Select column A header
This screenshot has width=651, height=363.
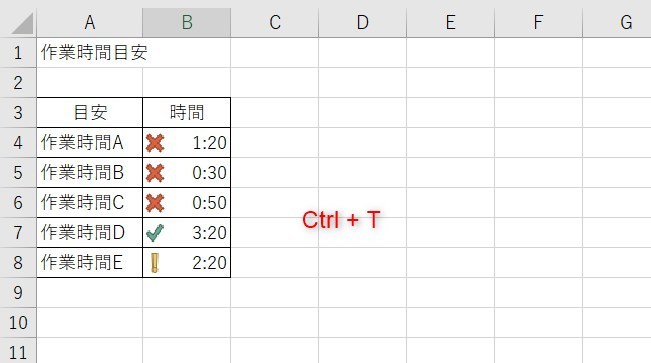click(x=90, y=22)
